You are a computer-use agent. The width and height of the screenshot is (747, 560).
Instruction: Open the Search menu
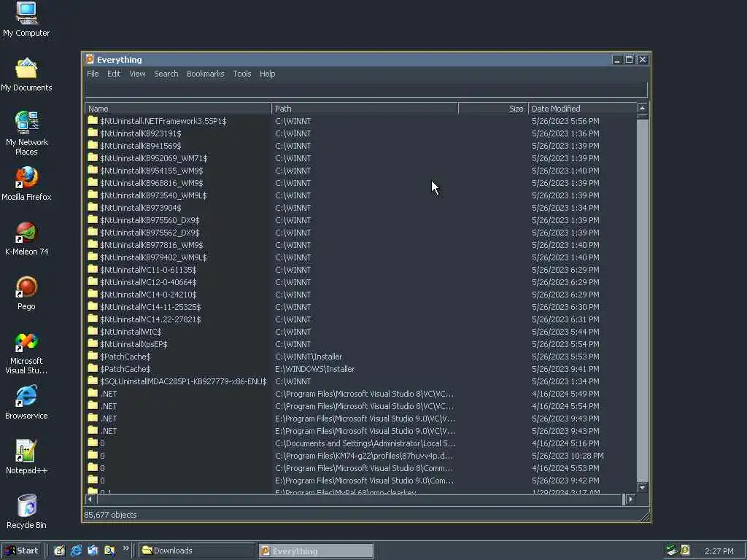pos(166,74)
